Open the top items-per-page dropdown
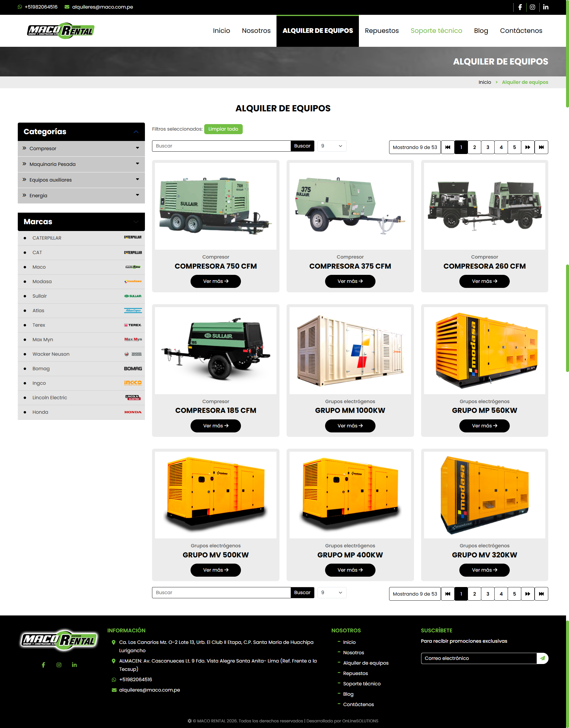The width and height of the screenshot is (569, 728). 332,146
